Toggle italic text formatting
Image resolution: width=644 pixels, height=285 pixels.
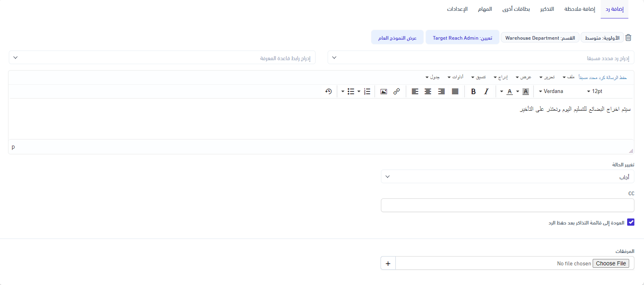click(x=486, y=91)
